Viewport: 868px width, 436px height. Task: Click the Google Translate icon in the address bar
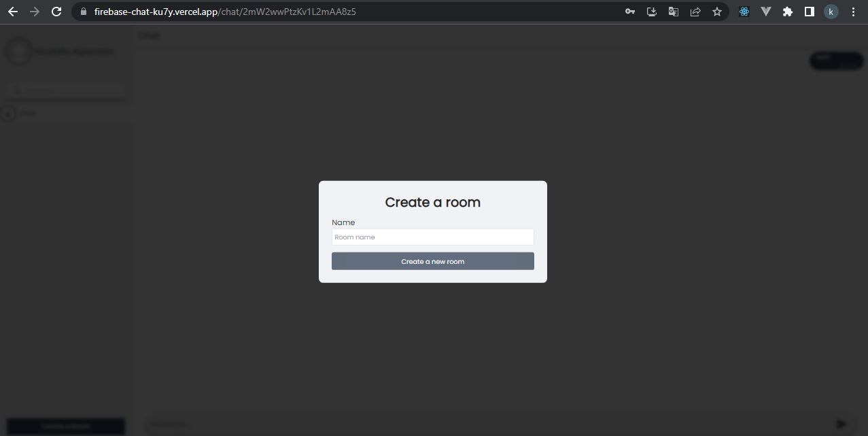[x=673, y=12]
